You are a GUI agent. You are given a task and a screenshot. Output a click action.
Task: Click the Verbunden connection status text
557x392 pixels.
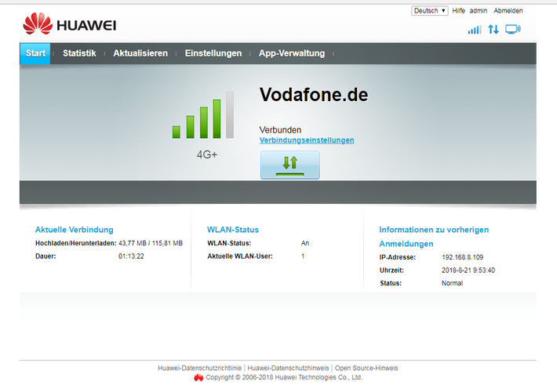pos(280,130)
